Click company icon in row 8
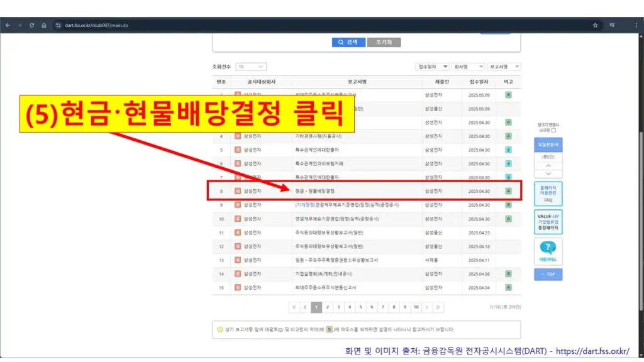 [237, 191]
